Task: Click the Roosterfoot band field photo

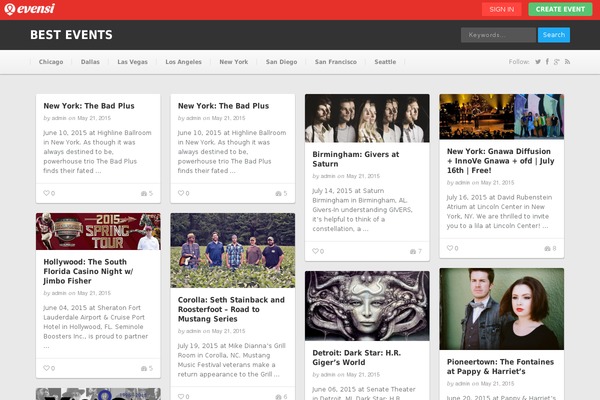Action: click(x=233, y=250)
